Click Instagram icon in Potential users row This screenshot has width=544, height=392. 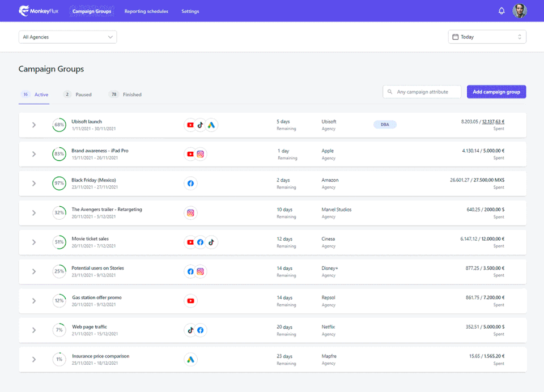[x=201, y=272]
